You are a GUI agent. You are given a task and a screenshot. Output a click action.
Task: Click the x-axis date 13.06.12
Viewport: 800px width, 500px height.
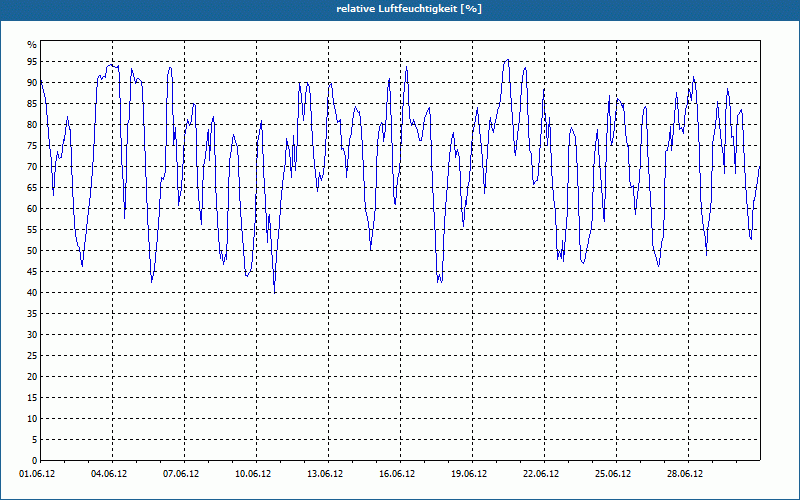point(325,474)
